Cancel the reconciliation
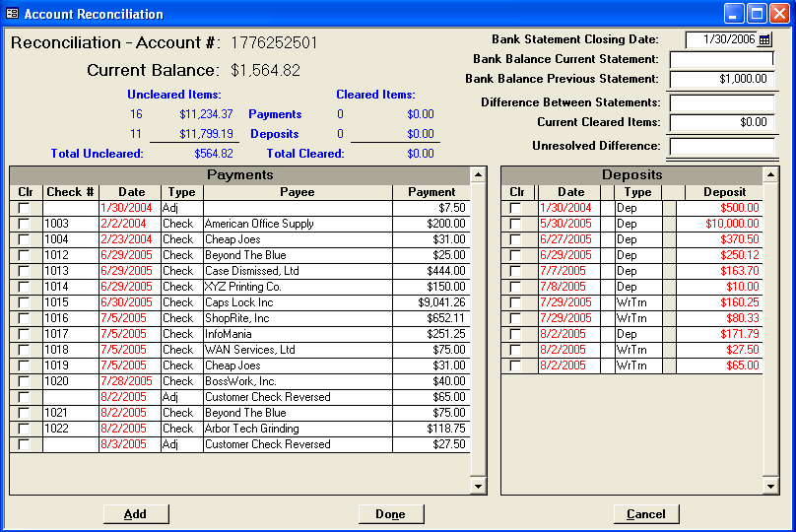 (645, 514)
